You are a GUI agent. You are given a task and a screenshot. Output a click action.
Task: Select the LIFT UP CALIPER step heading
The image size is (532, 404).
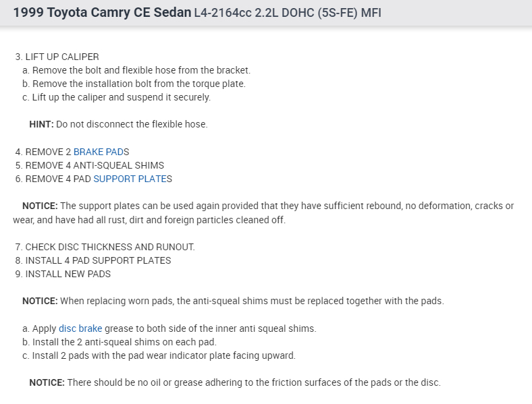(61, 57)
